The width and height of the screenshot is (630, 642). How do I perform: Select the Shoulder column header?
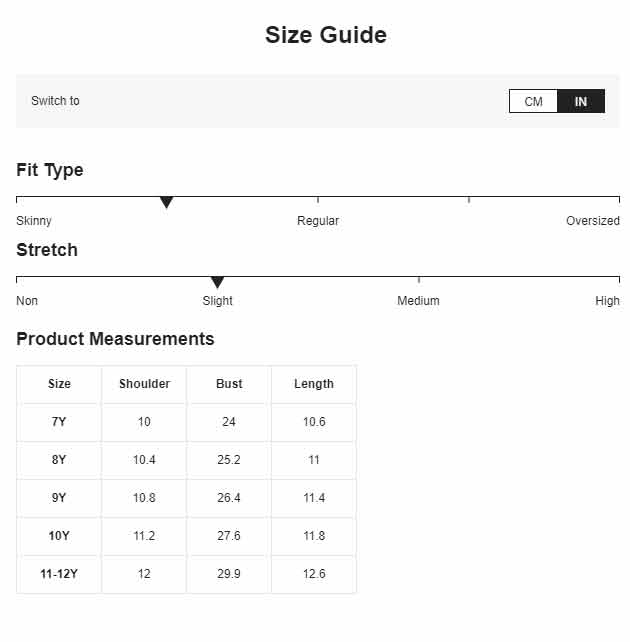tap(144, 384)
